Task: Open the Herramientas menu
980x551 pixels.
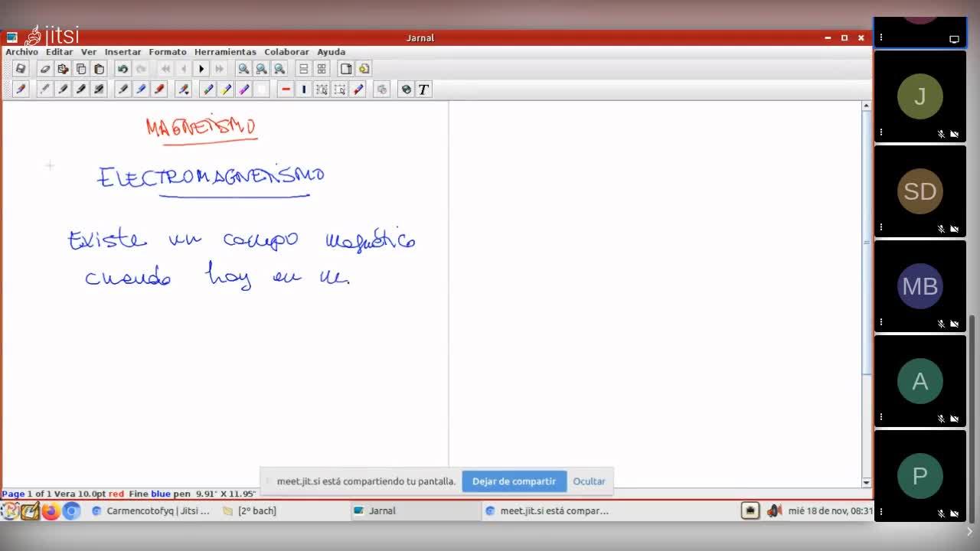Action: 225,52
